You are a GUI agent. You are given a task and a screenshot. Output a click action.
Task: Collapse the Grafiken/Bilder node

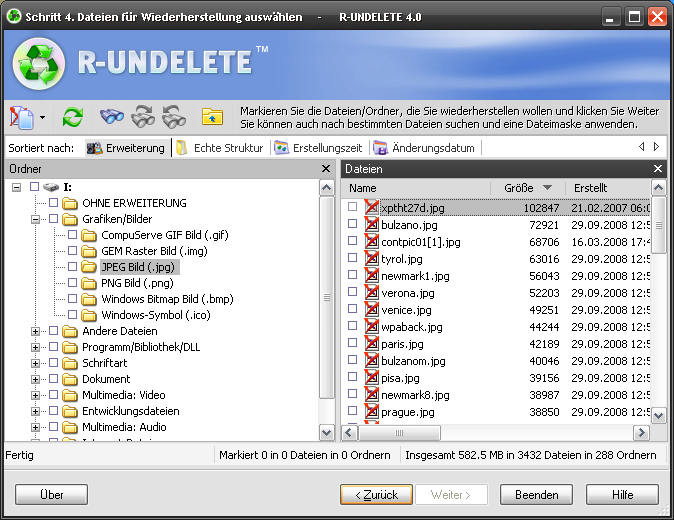click(x=35, y=219)
